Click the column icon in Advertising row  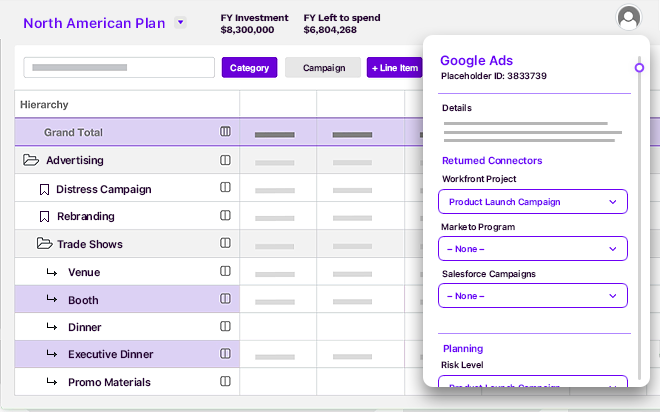pyautogui.click(x=225, y=160)
